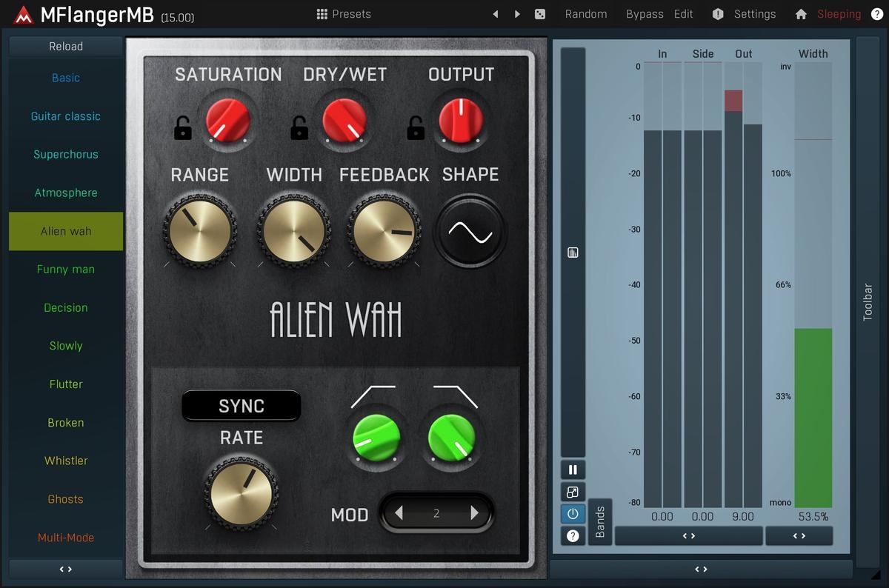
Task: Select the Guitar classic preset
Action: coord(66,116)
